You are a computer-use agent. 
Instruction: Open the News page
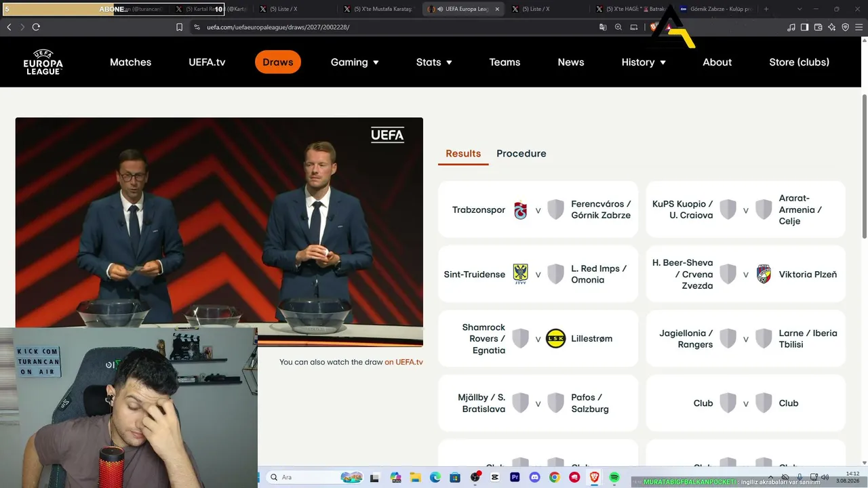pos(571,62)
